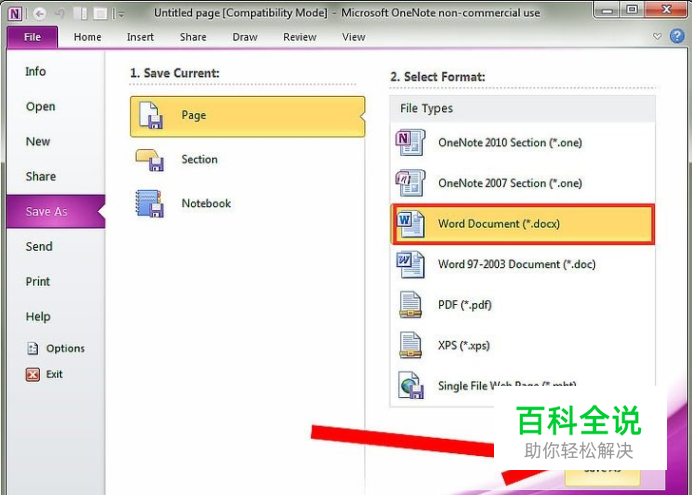692x495 pixels.
Task: Switch to the Home tab
Action: point(87,37)
